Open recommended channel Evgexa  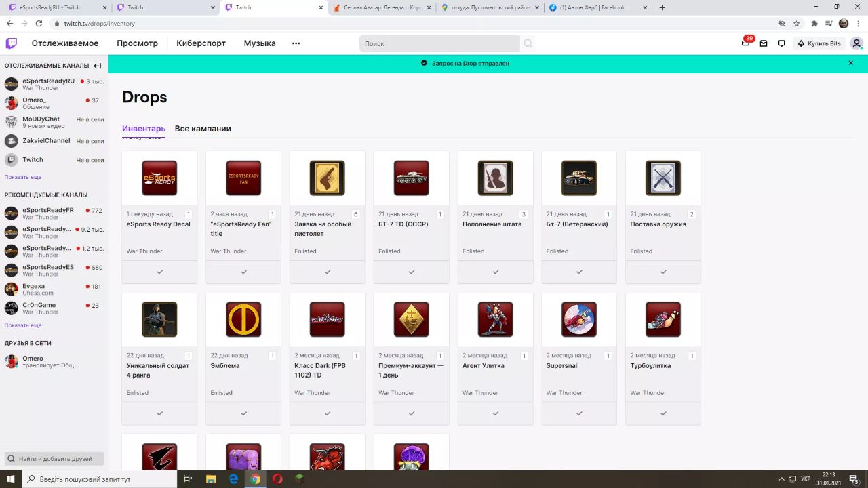(54, 289)
